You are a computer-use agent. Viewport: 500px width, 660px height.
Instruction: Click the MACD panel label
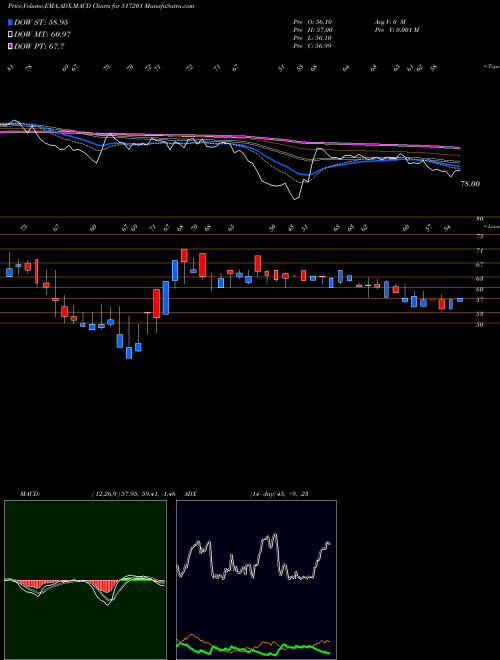pos(30,494)
